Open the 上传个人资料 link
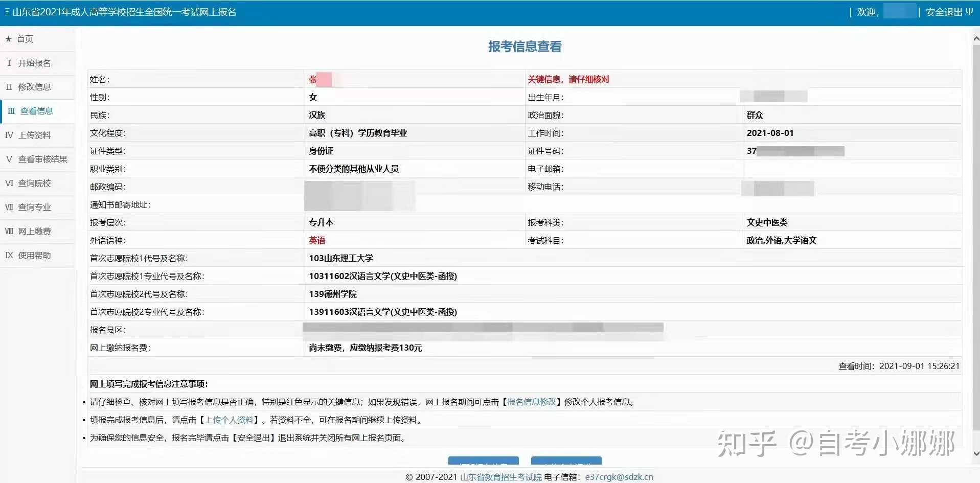This screenshot has height=483, width=980. (x=229, y=420)
